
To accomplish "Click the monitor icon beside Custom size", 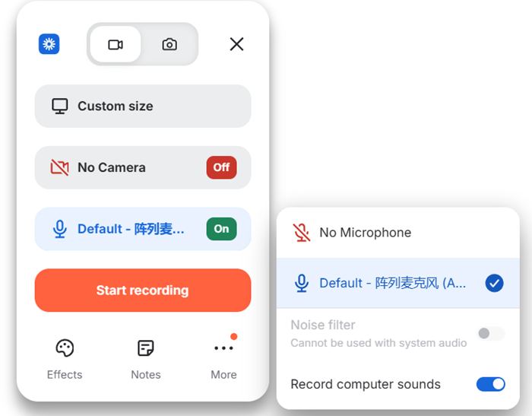I will 60,106.
